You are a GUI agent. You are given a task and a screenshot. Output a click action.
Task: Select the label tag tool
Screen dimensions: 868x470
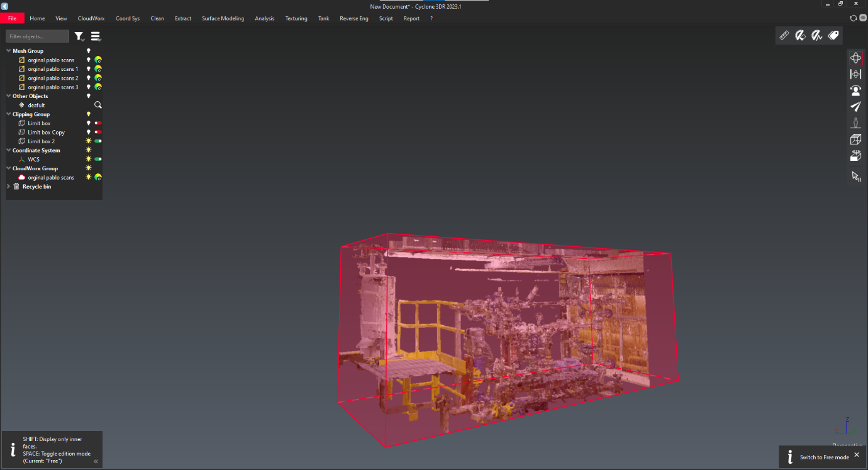pyautogui.click(x=833, y=36)
